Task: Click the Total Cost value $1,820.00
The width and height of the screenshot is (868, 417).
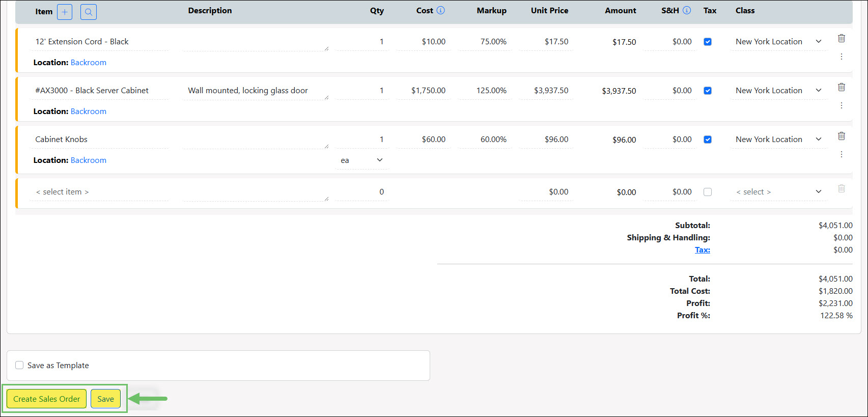Action: (835, 291)
